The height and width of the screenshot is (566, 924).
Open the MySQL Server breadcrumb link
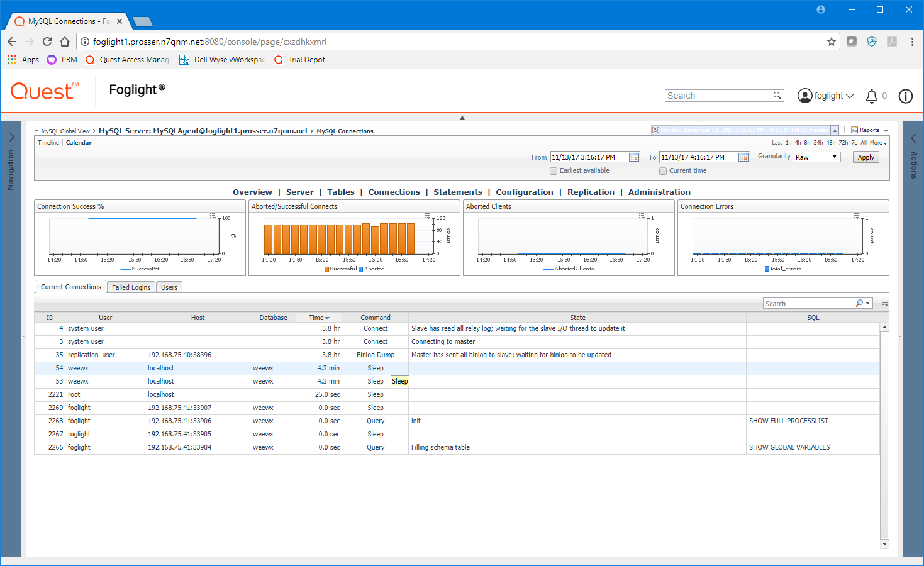203,131
